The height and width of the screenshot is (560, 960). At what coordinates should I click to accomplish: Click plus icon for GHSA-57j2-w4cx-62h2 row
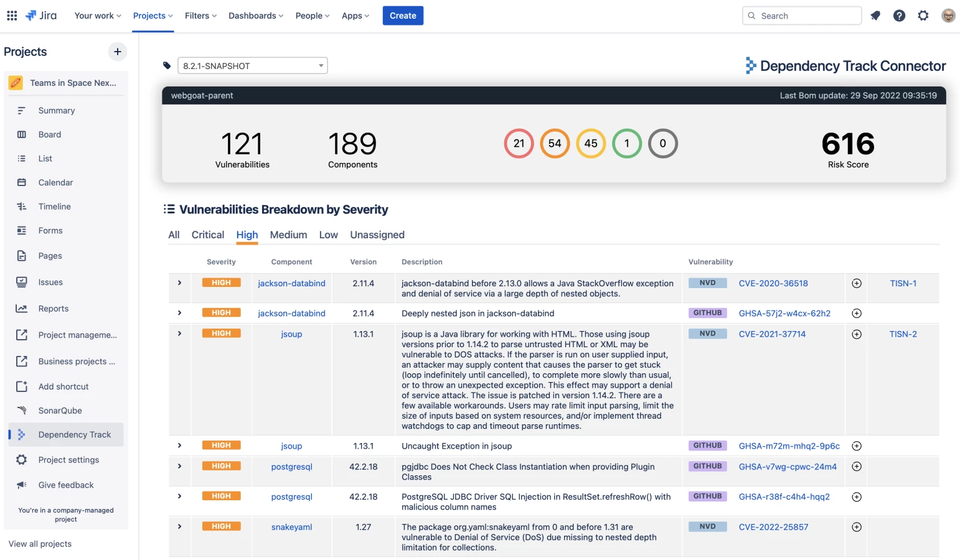coord(857,314)
